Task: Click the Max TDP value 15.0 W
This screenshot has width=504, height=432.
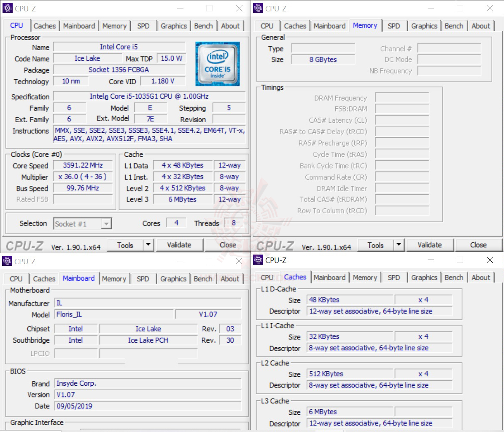Action: tap(171, 59)
